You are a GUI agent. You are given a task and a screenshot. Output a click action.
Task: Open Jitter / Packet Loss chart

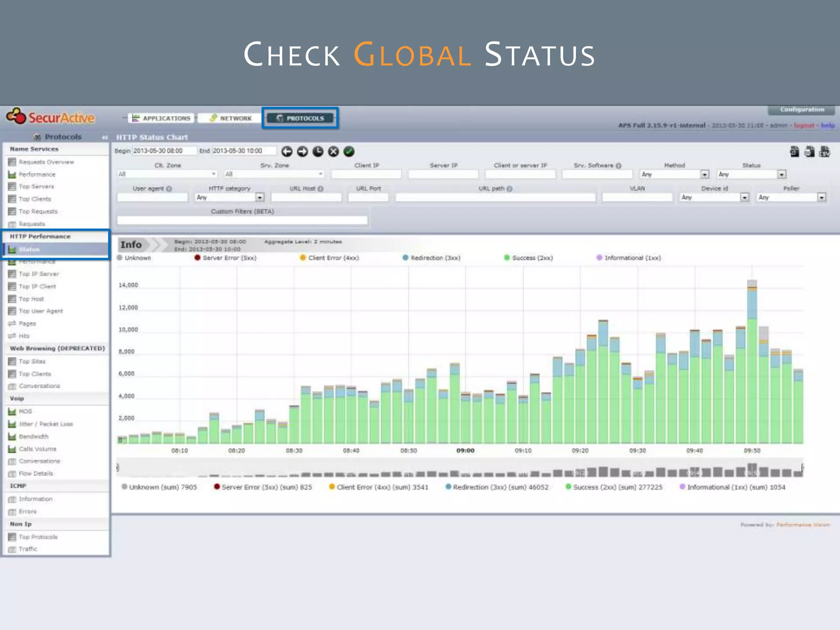coord(46,424)
